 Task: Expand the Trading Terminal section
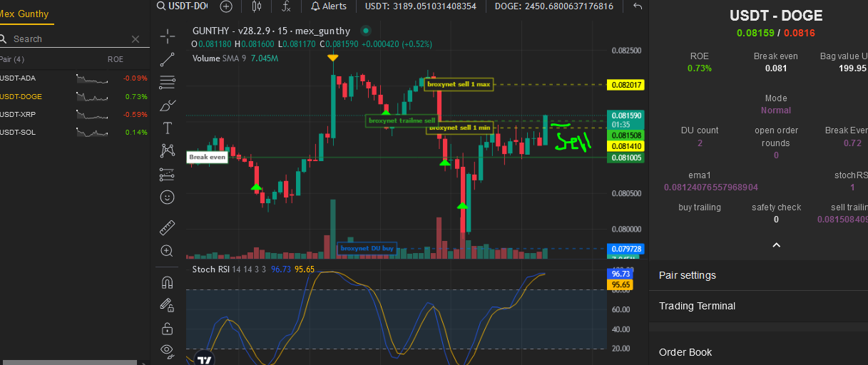[759, 306]
